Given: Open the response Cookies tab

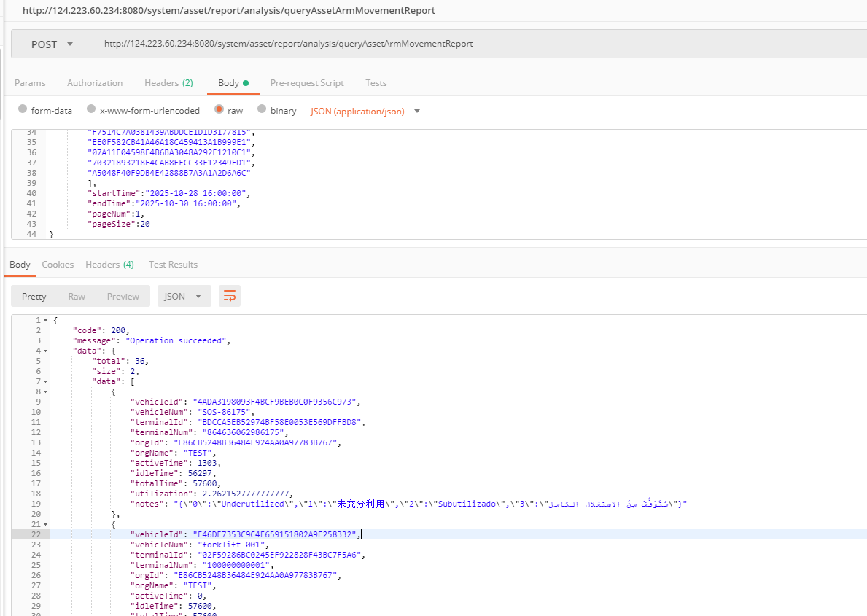Looking at the screenshot, I should click(58, 265).
